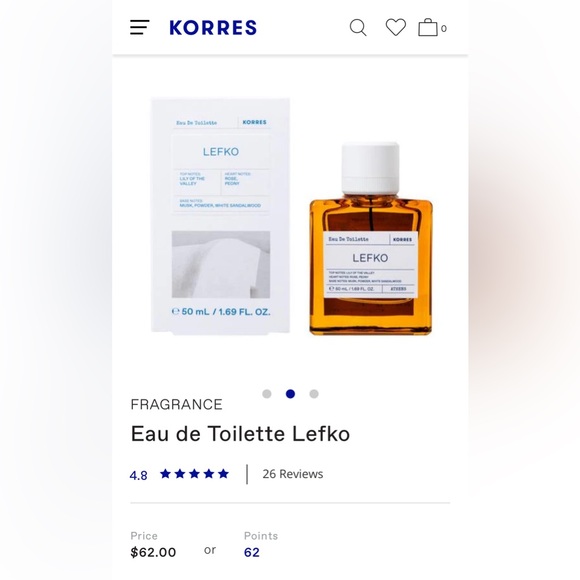Select the first carousel dot

click(x=267, y=394)
